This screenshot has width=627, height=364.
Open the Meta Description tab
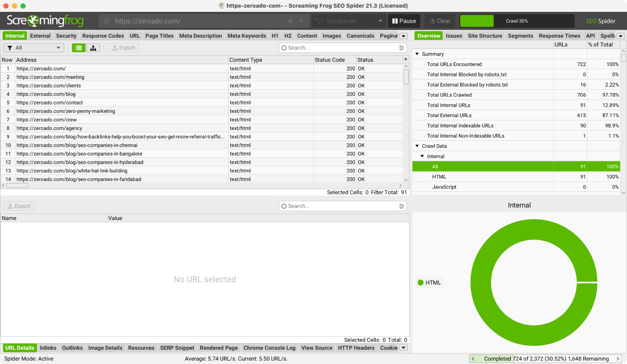[x=200, y=36]
